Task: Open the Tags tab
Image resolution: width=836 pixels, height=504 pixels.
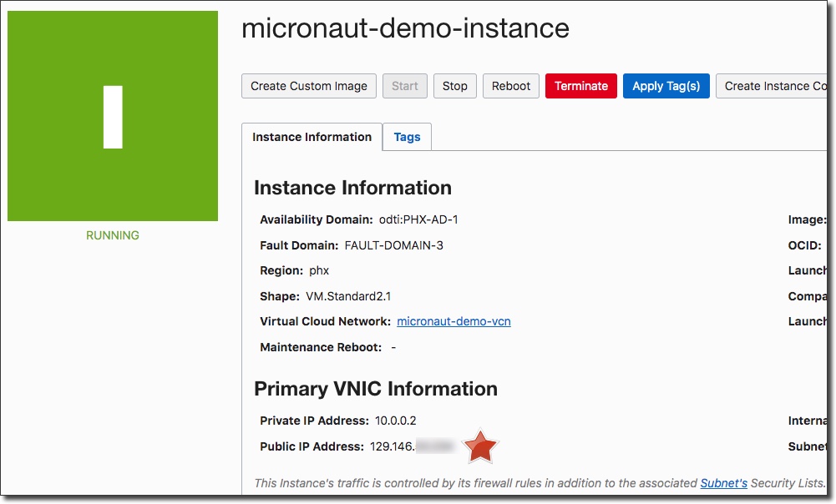Action: (x=407, y=137)
